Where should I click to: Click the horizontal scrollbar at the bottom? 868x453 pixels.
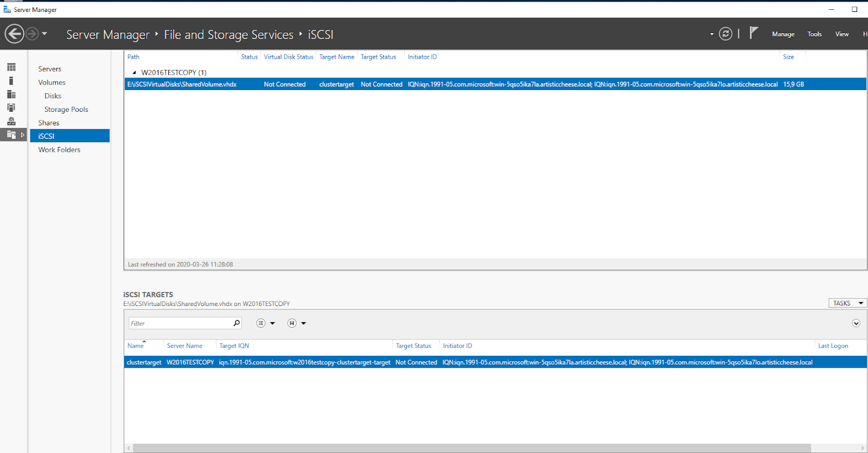point(472,448)
